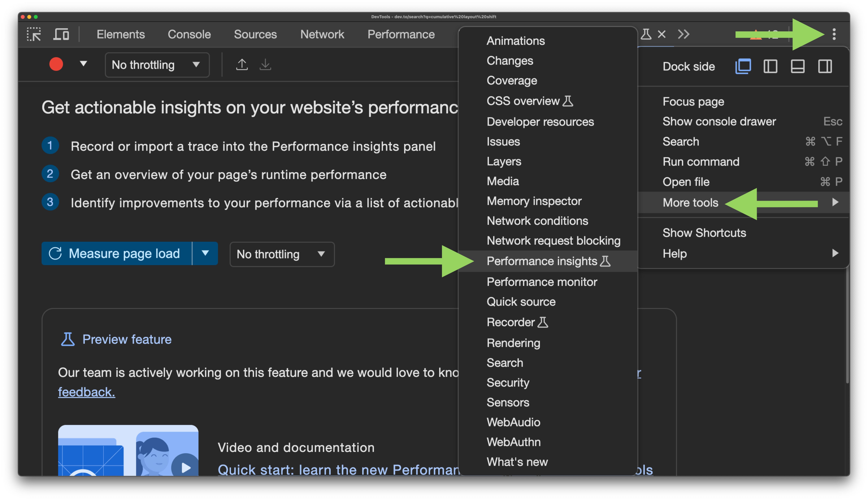
Task: Select Open file menu item
Action: tap(743, 182)
